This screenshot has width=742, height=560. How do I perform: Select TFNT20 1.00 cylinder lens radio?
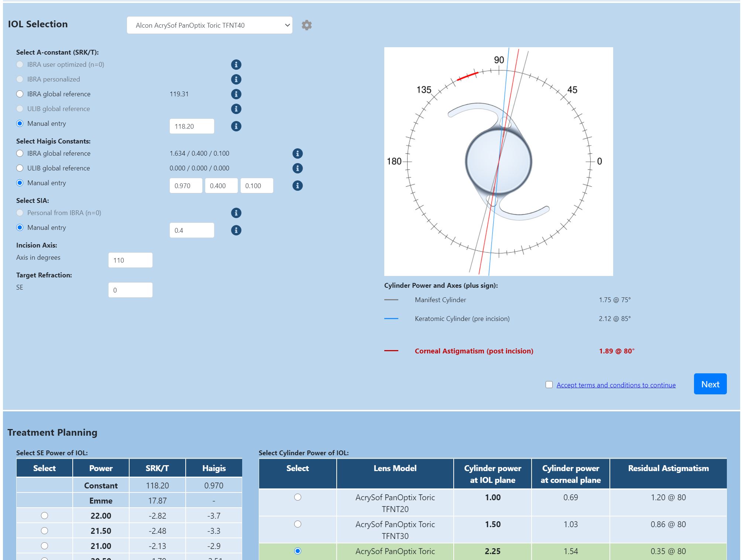point(298,497)
